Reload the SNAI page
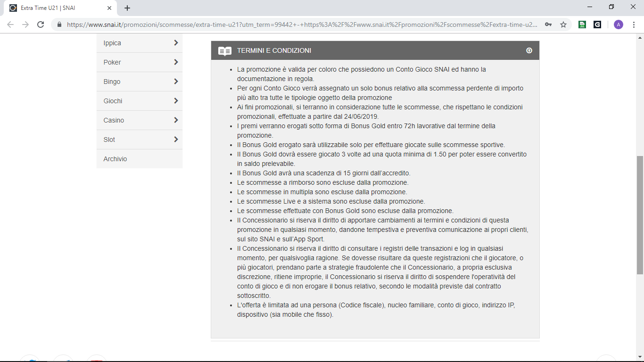 (41, 25)
